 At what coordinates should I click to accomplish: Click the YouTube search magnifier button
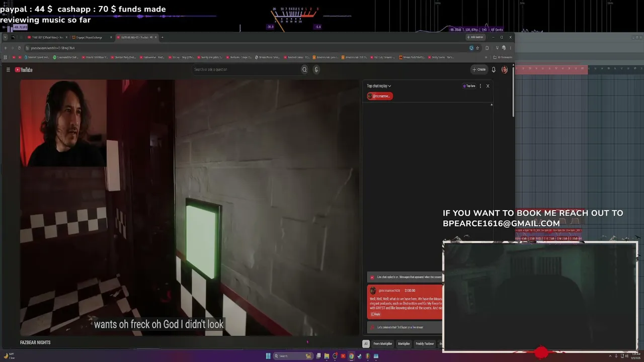(x=304, y=69)
